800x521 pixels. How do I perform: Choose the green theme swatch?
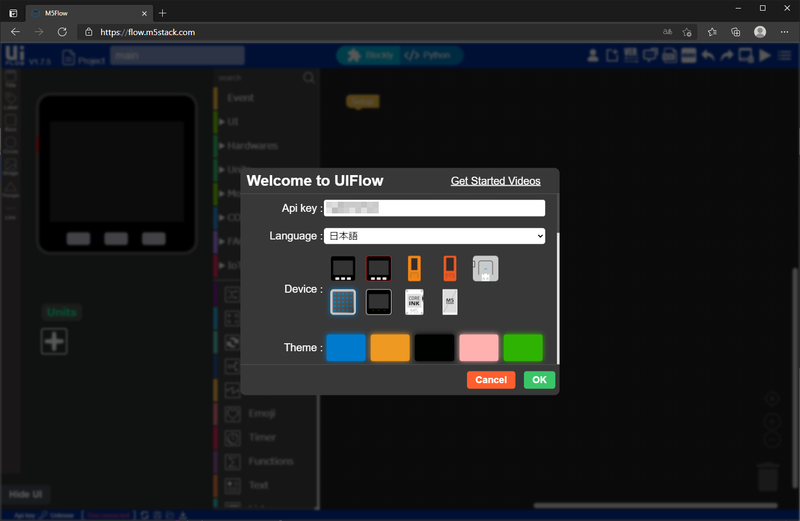click(x=523, y=348)
